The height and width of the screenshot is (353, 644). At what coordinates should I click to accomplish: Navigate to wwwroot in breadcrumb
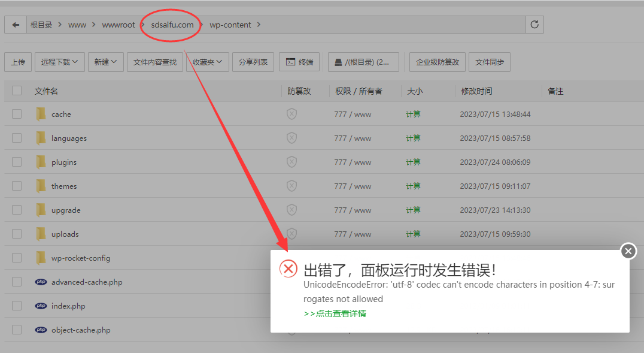(x=119, y=25)
